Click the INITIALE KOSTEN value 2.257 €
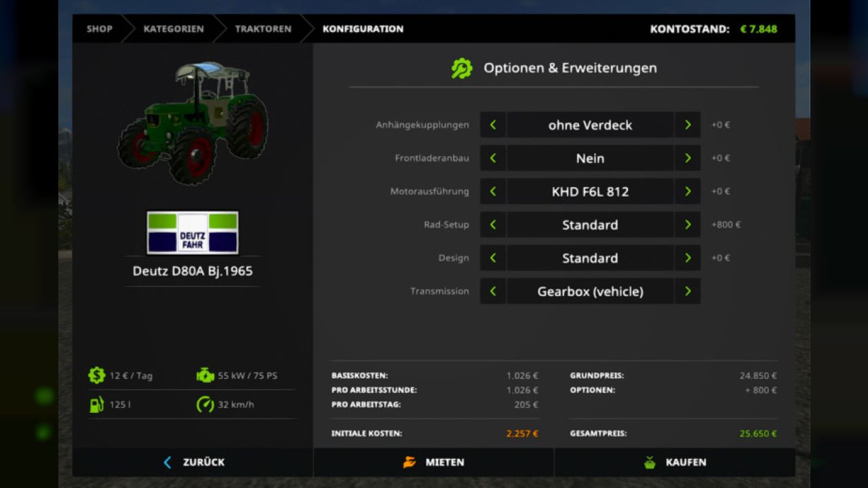 pos(522,433)
